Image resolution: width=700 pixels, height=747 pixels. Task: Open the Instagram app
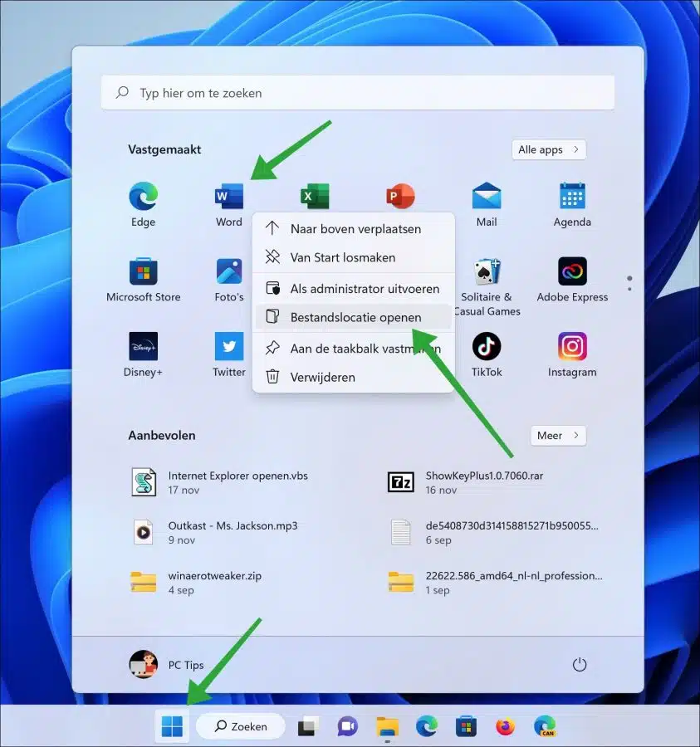pyautogui.click(x=572, y=354)
